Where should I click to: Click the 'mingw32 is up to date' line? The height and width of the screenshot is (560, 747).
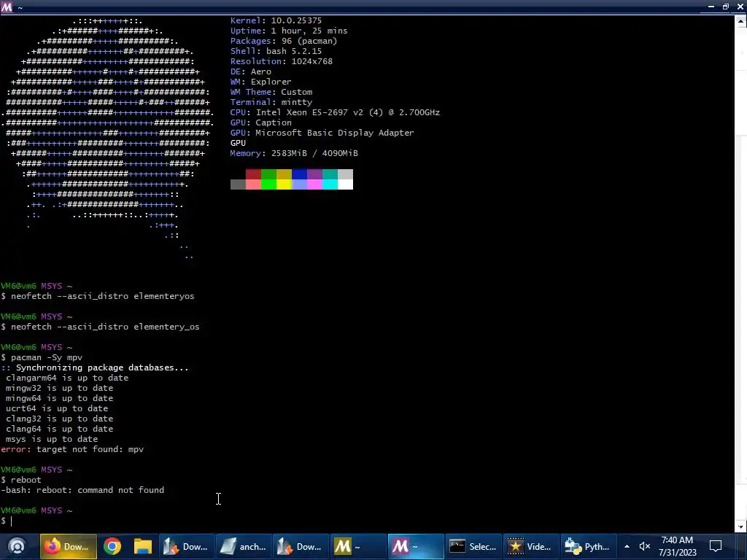[60, 388]
